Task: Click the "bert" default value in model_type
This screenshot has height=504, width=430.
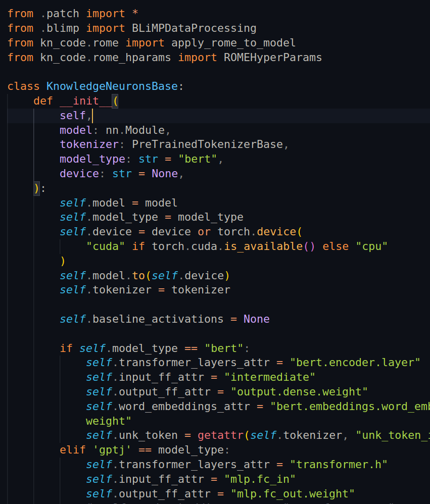Action: (x=198, y=159)
